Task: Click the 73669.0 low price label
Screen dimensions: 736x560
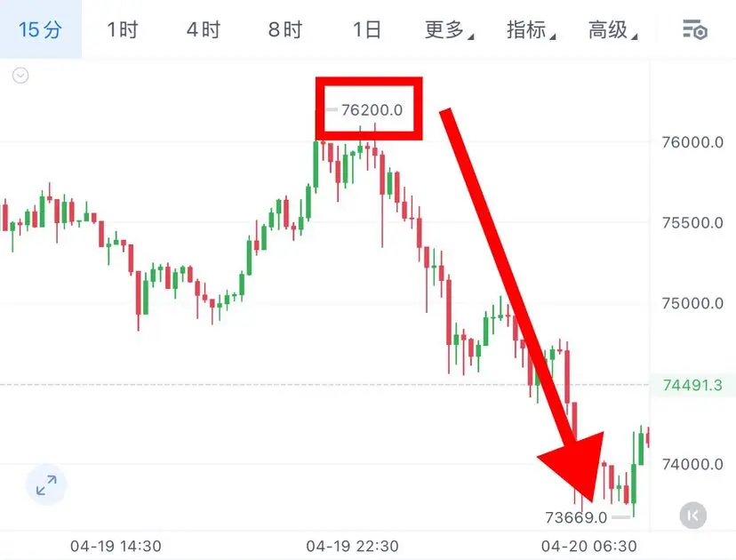Action: [576, 517]
